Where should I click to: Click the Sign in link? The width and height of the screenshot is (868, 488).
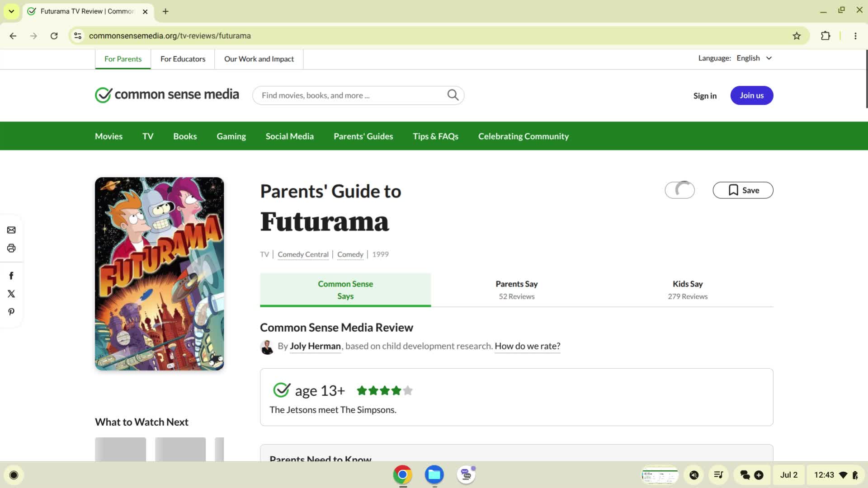[x=705, y=96]
